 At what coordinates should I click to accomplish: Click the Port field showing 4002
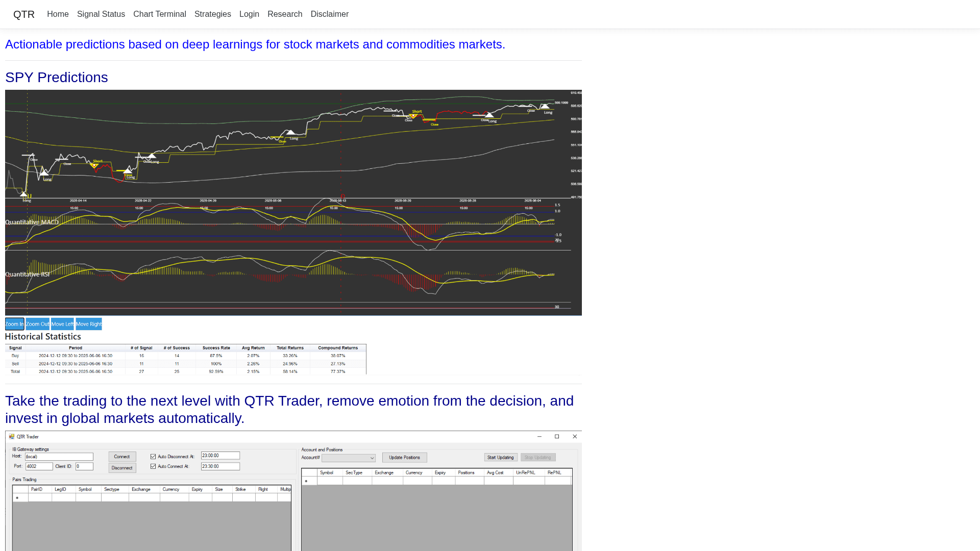(x=39, y=466)
